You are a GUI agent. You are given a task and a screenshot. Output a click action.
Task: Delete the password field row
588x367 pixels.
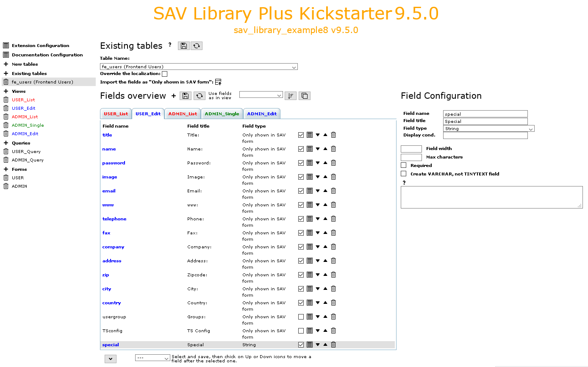pyautogui.click(x=333, y=163)
